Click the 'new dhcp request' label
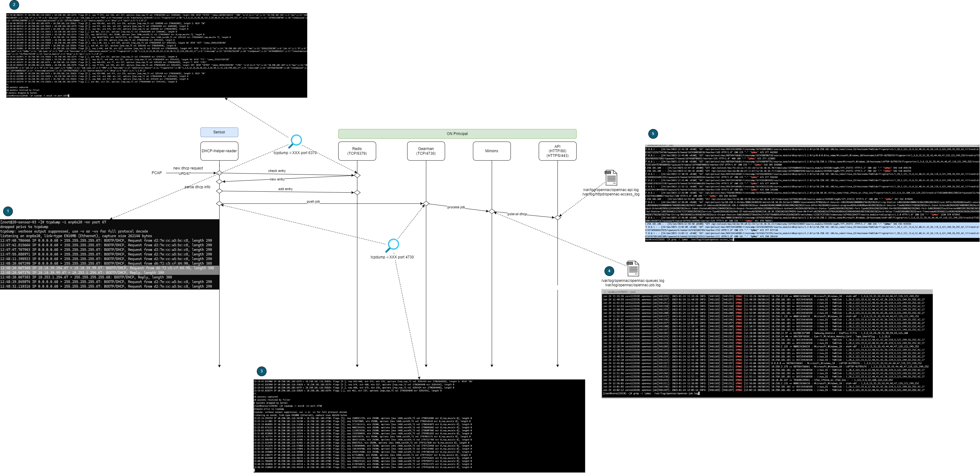The image size is (980, 473). click(188, 168)
